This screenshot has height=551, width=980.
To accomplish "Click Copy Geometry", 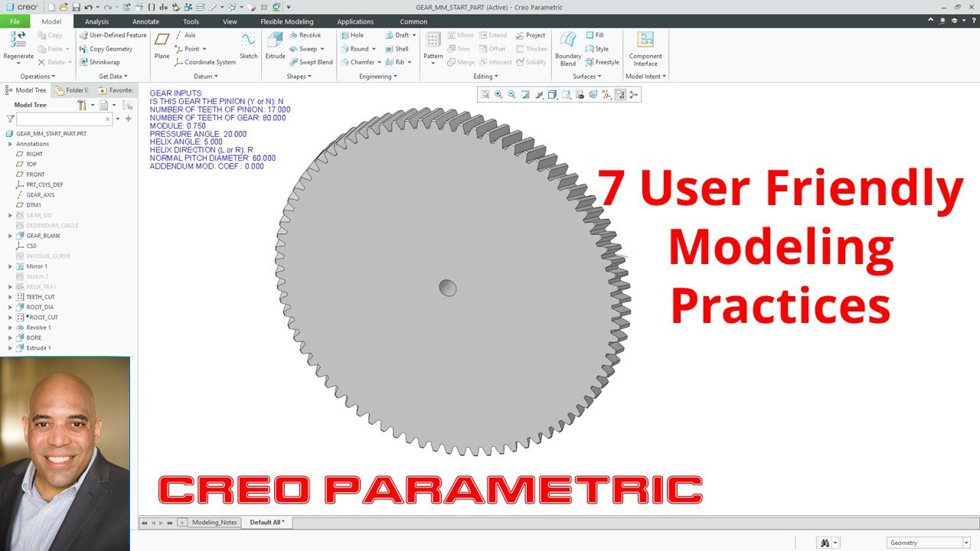I will 106,49.
